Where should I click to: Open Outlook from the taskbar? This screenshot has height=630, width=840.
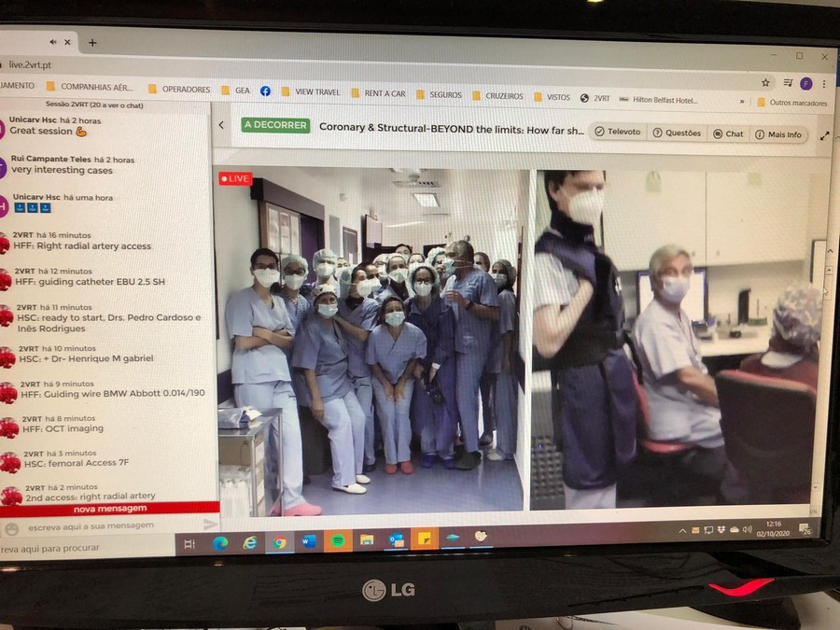pyautogui.click(x=397, y=539)
